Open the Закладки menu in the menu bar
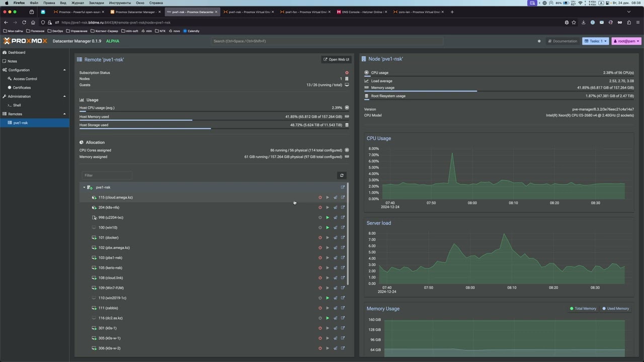Screen dimensions: 644x362 coord(96,3)
